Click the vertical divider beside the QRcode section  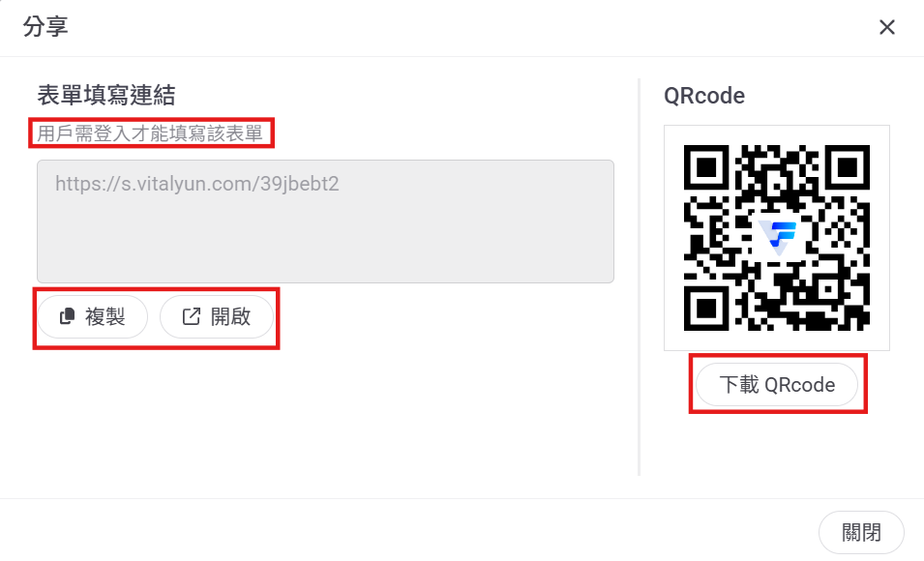[x=639, y=277]
